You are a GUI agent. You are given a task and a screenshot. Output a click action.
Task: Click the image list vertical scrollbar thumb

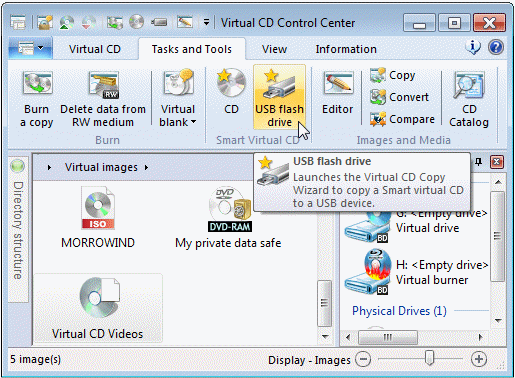pos(324,303)
